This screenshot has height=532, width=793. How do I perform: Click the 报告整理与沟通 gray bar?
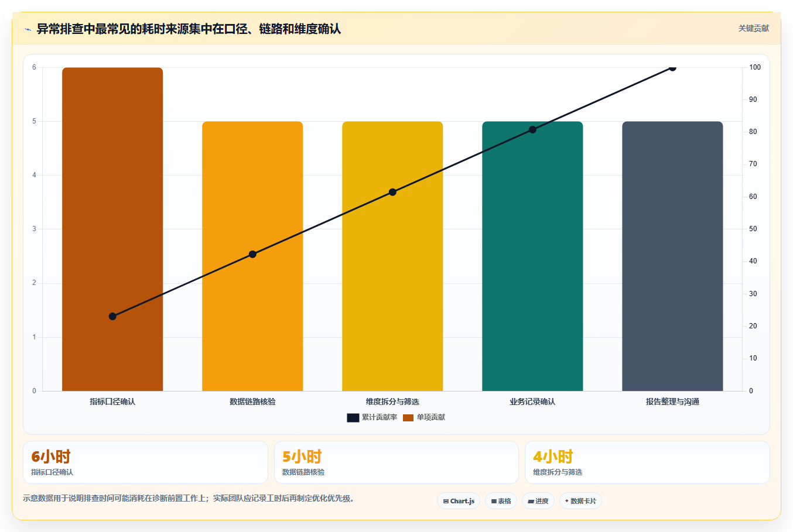[672, 256]
